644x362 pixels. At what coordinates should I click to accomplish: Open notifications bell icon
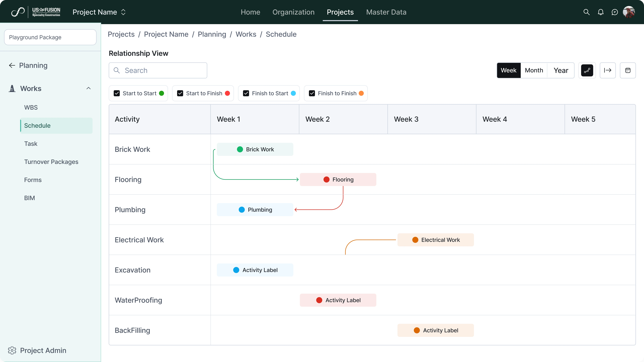[600, 12]
